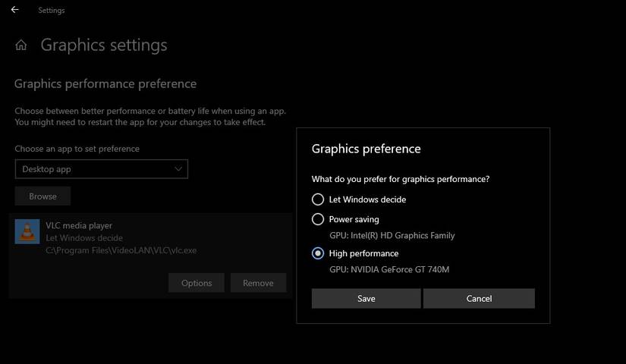Select the High performance radio button
Screen dimensions: 626x364
(318, 253)
